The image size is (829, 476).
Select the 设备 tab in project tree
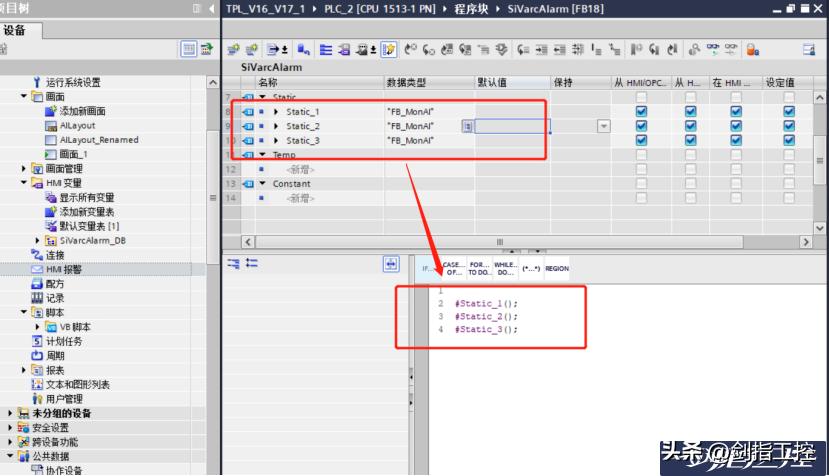click(14, 31)
